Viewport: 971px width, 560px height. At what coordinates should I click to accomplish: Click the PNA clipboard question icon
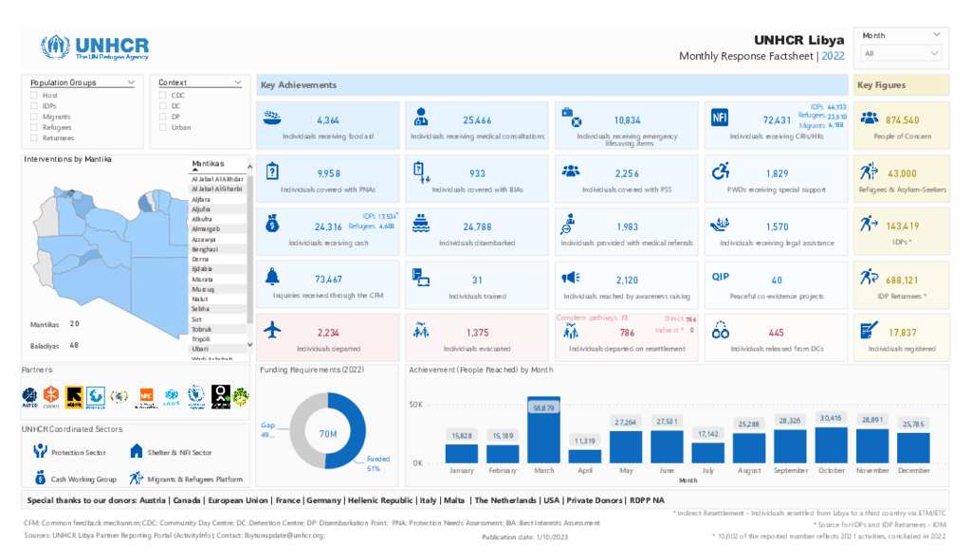pyautogui.click(x=272, y=171)
